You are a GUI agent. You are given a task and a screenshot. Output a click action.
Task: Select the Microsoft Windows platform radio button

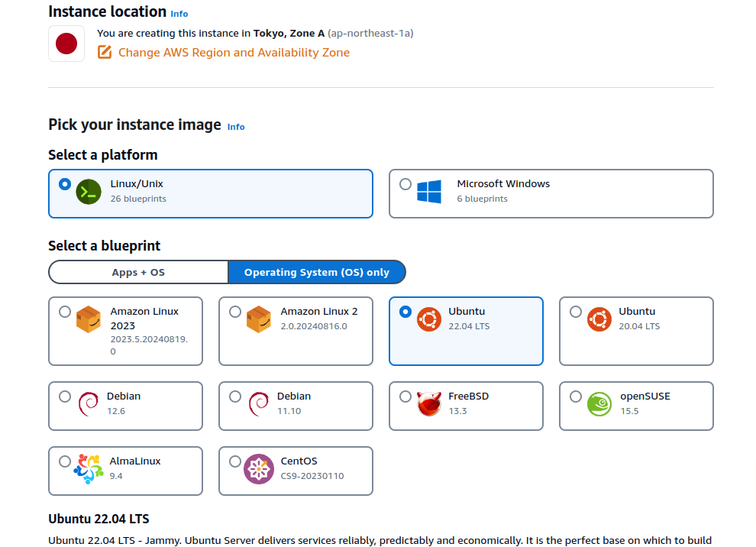pos(405,184)
